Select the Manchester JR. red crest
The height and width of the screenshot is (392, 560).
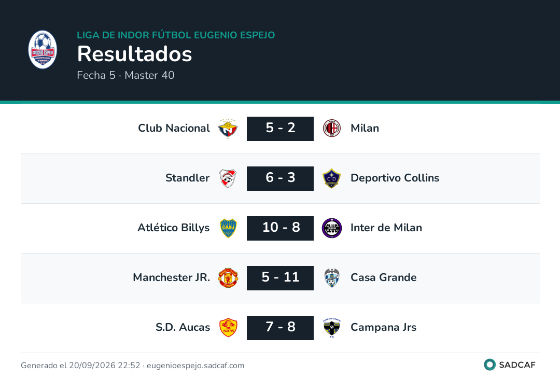point(228,278)
